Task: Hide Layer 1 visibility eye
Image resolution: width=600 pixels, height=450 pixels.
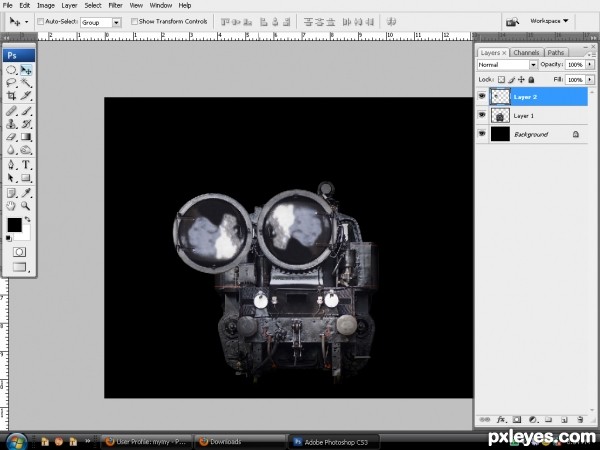Action: (482, 115)
